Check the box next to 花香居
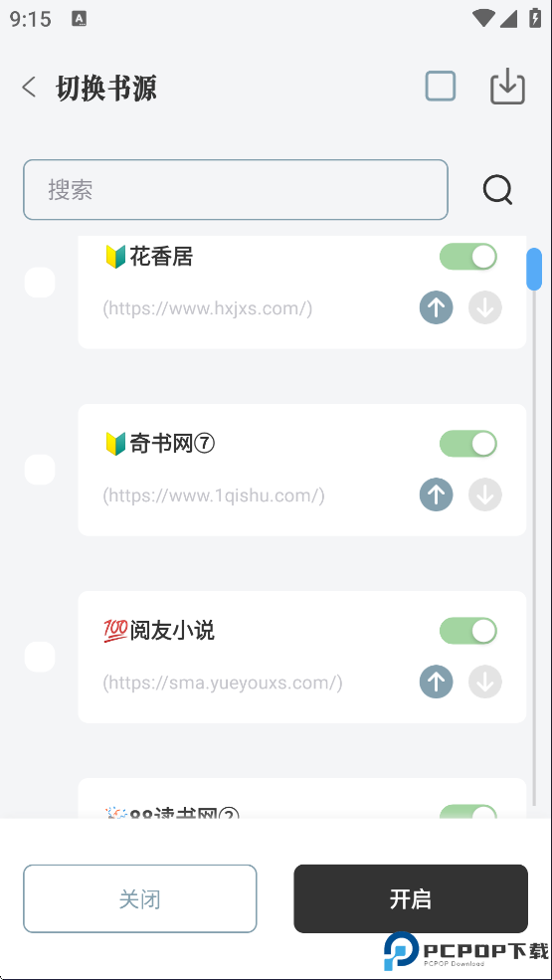The height and width of the screenshot is (980, 552). click(x=40, y=283)
